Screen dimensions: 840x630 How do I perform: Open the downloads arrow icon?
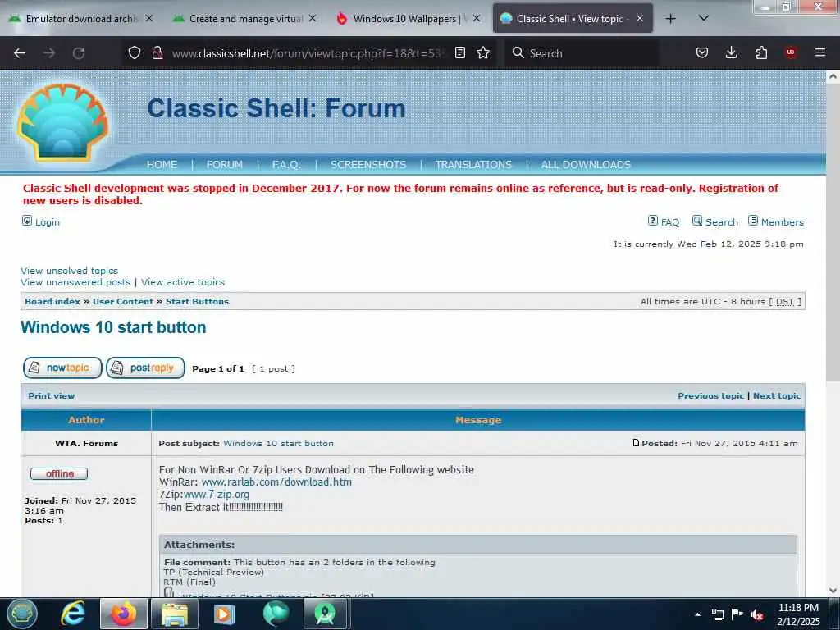pyautogui.click(x=731, y=52)
